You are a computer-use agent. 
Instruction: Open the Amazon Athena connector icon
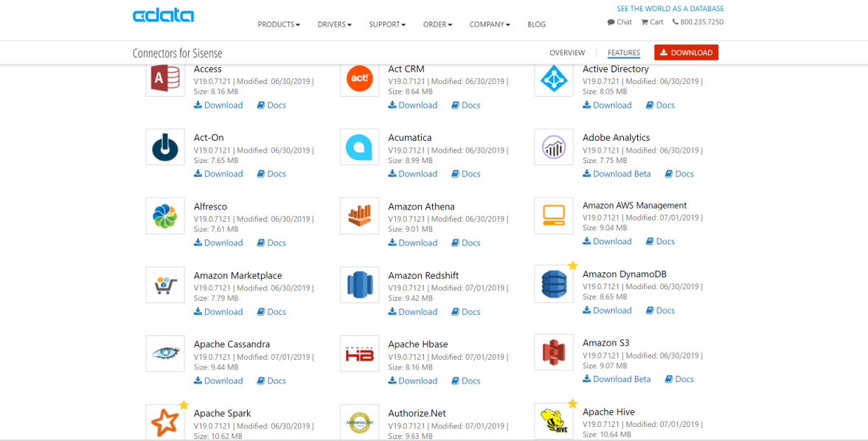(x=359, y=216)
